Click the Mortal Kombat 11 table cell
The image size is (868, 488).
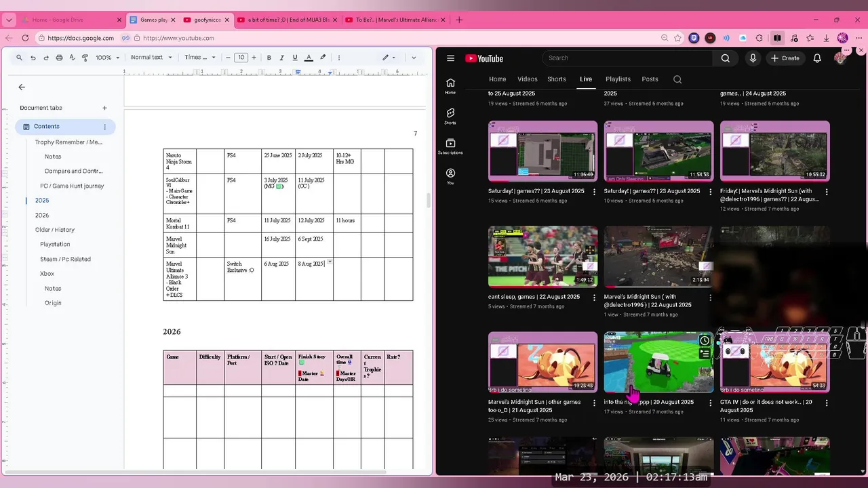(179, 223)
